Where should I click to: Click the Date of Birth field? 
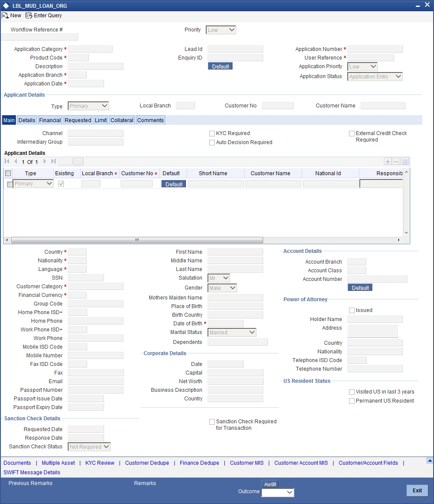tap(226, 323)
